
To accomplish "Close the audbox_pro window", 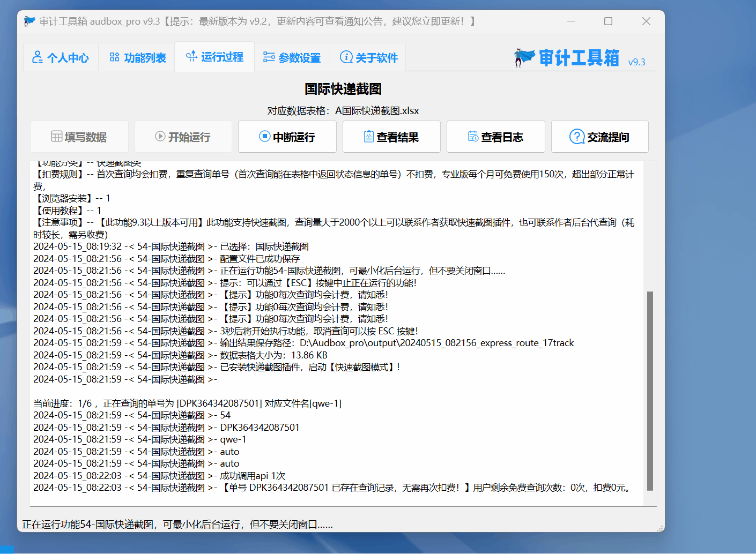I will coord(646,21).
